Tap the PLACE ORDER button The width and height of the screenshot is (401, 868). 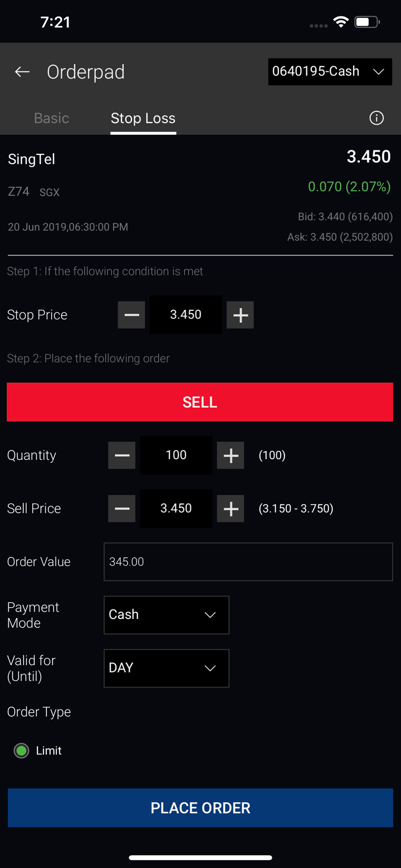pos(200,808)
